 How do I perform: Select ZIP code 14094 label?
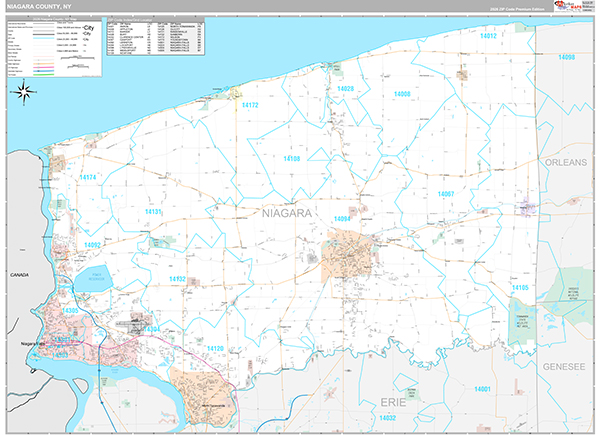click(x=344, y=218)
